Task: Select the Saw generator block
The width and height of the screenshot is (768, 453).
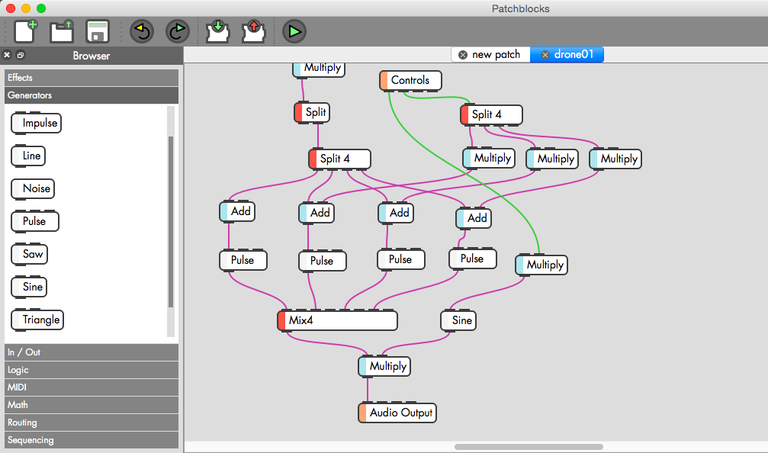Action: click(x=29, y=254)
